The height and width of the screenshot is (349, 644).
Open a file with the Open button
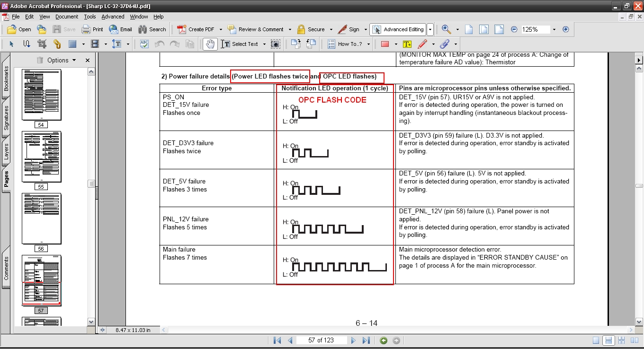coord(19,29)
